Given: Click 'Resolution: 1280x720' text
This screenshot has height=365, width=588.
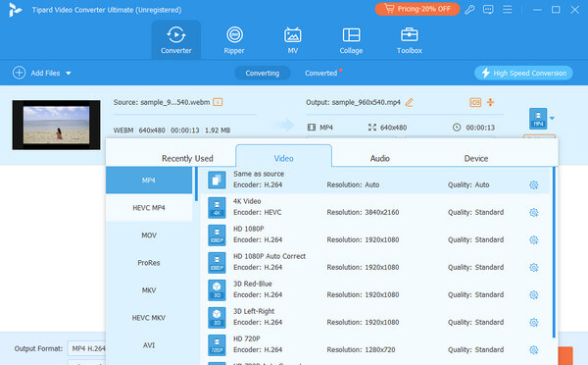Looking at the screenshot, I should [x=361, y=349].
